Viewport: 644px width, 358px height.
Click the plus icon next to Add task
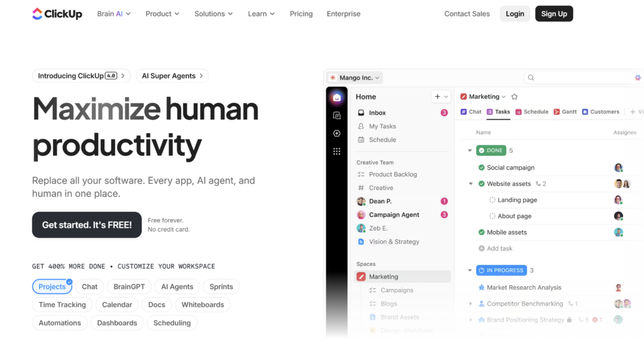(x=482, y=249)
